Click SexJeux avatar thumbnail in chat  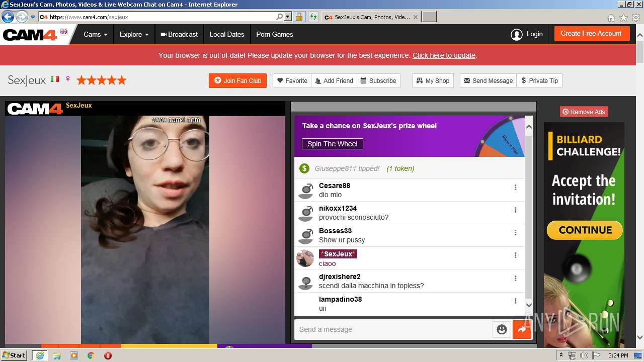(x=305, y=258)
